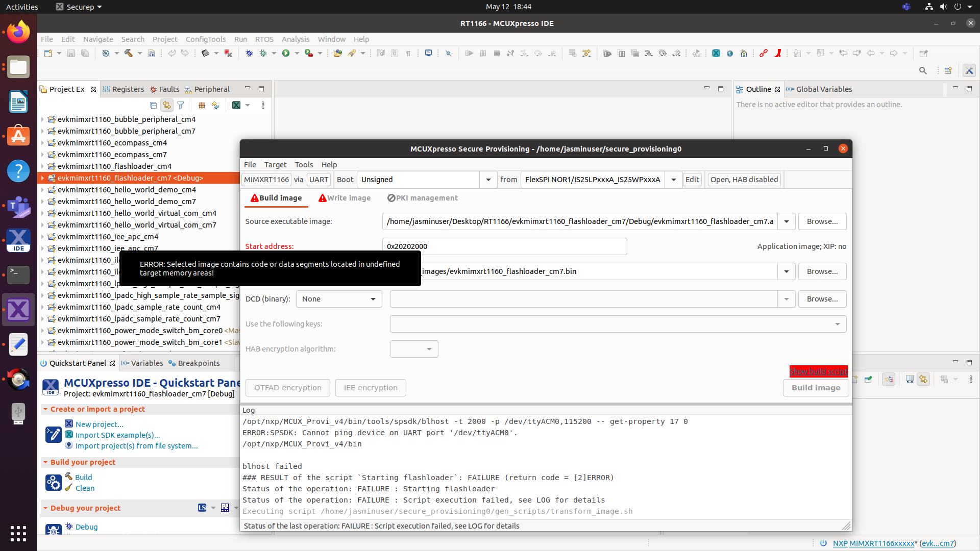Open the ConfigTools menu

(x=205, y=39)
